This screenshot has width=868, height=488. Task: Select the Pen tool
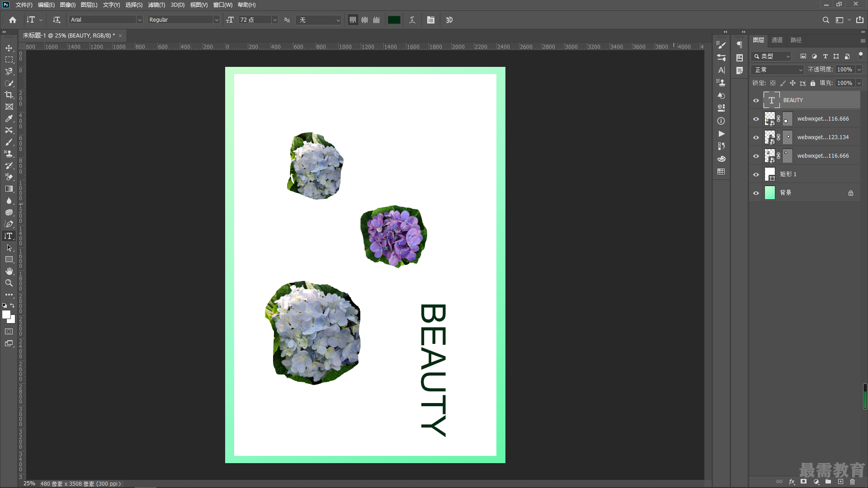pyautogui.click(x=9, y=224)
